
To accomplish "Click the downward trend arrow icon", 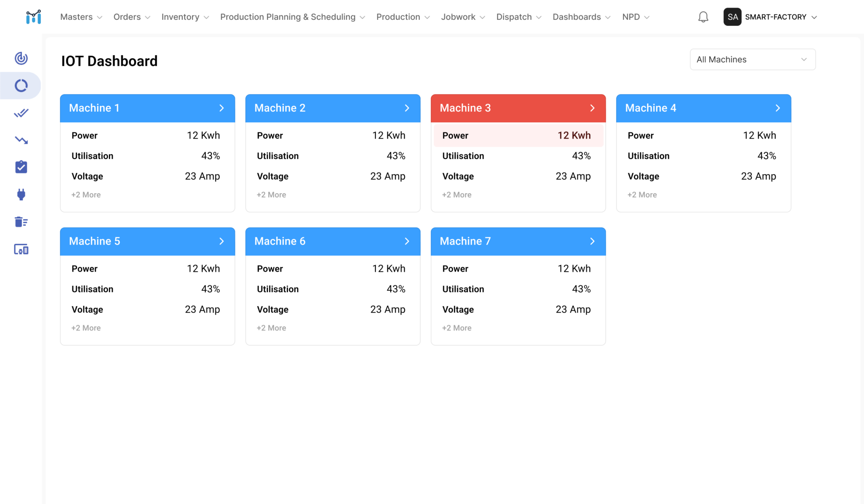I will pos(21,140).
